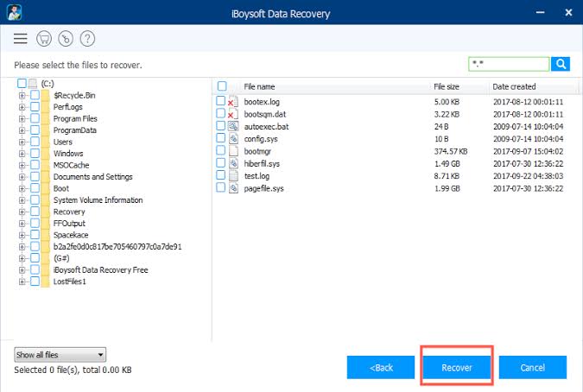This screenshot has width=583, height=392.
Task: Expand the Users tree node
Action: point(22,142)
